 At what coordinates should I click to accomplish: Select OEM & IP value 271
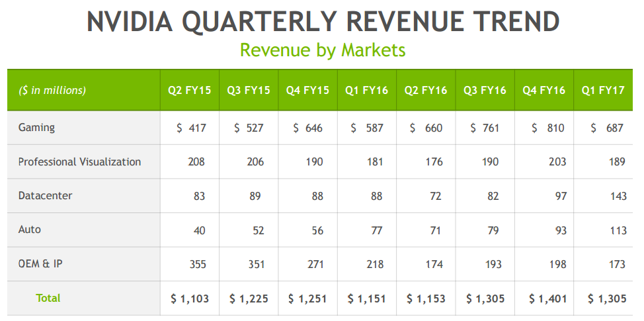coord(315,264)
